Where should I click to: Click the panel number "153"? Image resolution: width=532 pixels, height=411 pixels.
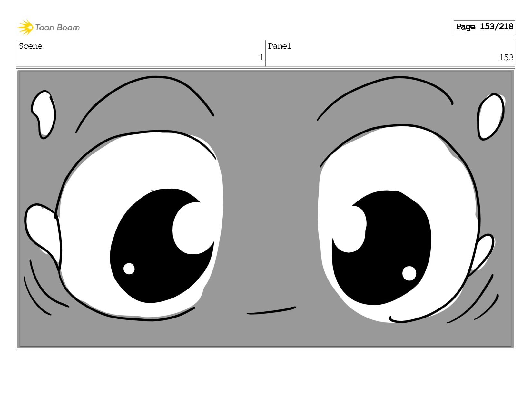click(x=506, y=58)
